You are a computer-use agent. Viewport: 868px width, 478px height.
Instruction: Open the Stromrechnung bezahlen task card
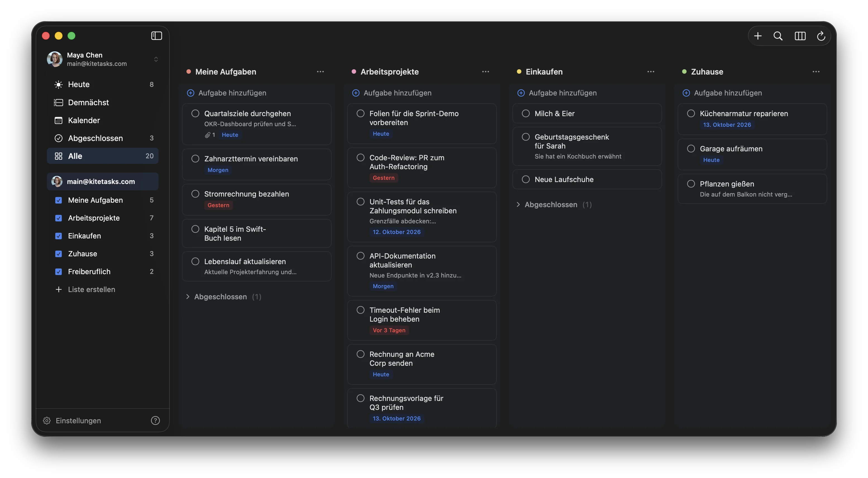(x=257, y=200)
